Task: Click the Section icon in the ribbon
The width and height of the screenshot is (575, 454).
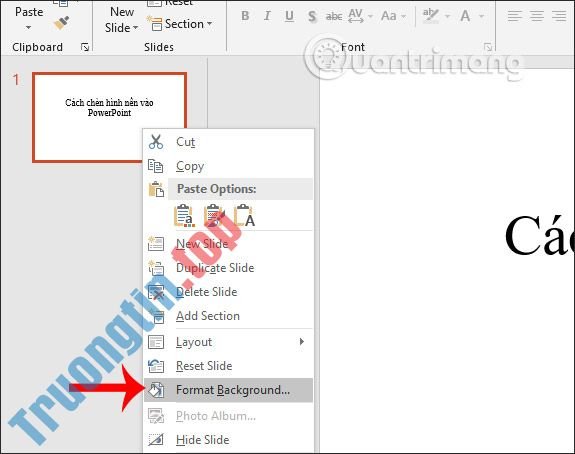Action: point(154,23)
